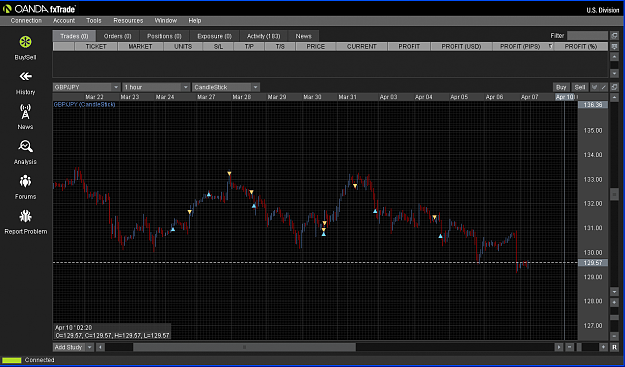Screen dimensions: 625x367
Task: Open the Tools menu
Action: (94, 20)
